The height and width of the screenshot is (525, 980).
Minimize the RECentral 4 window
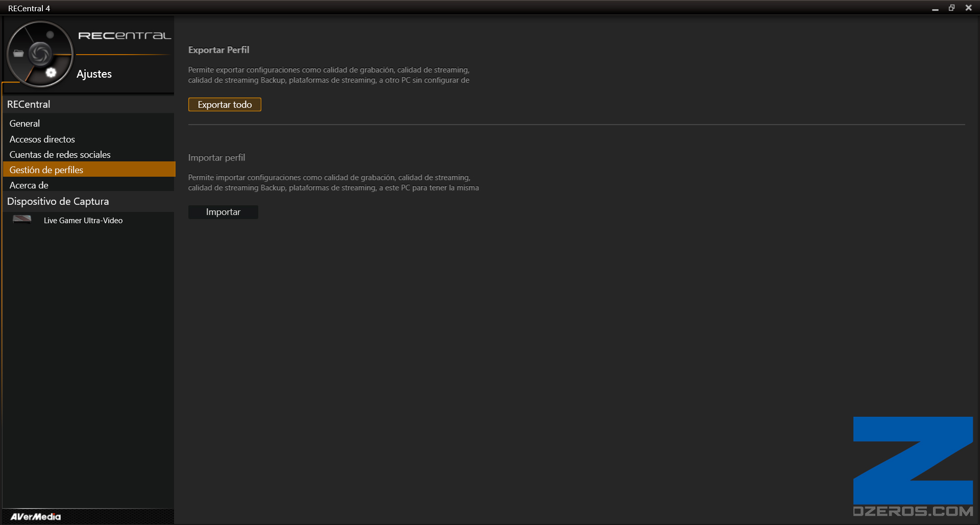(935, 8)
